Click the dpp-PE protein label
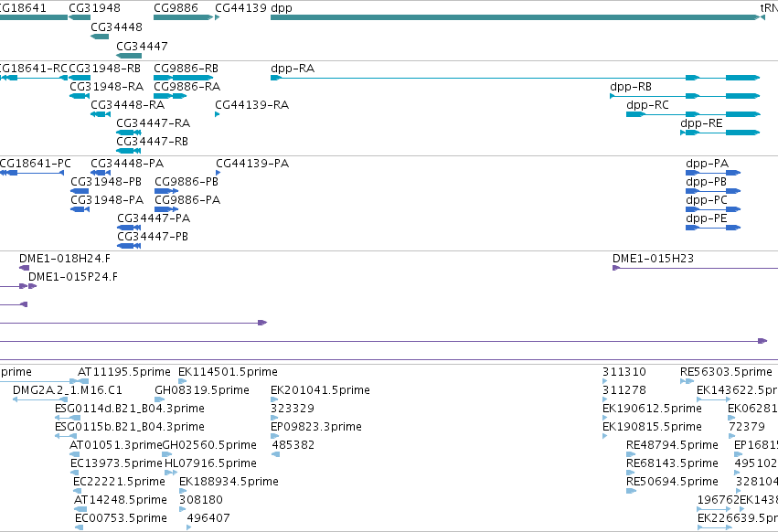The image size is (778, 532). pos(707,218)
